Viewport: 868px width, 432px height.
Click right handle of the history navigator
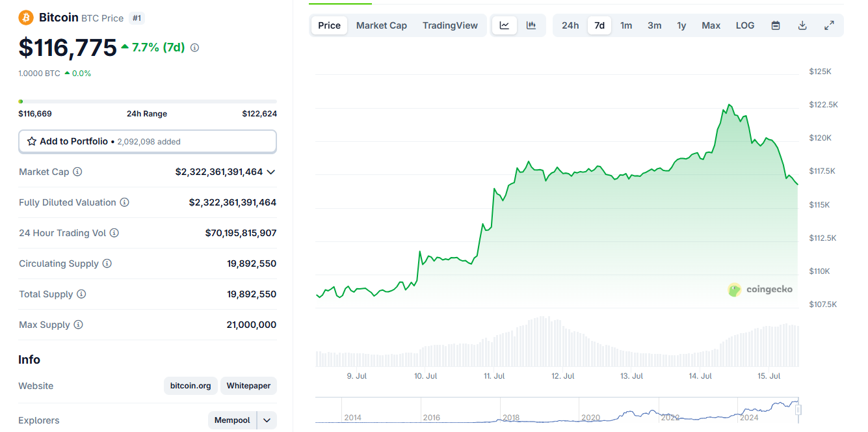798,410
